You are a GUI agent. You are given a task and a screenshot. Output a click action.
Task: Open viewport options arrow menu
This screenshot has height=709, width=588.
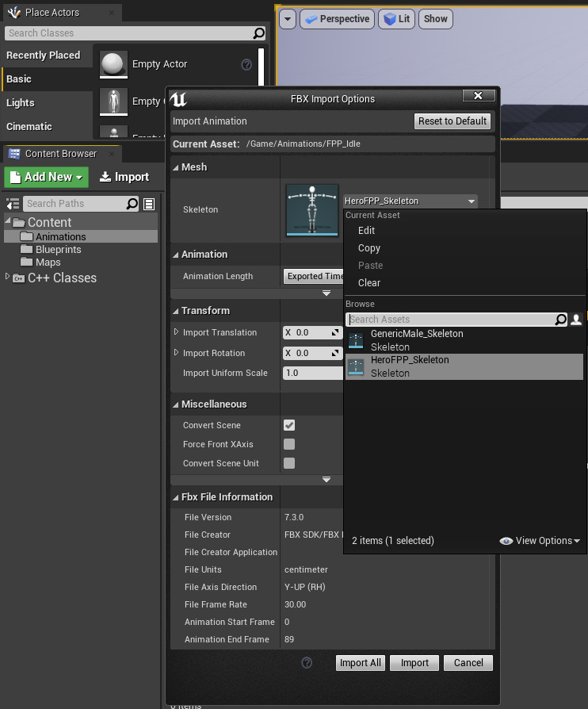[287, 19]
